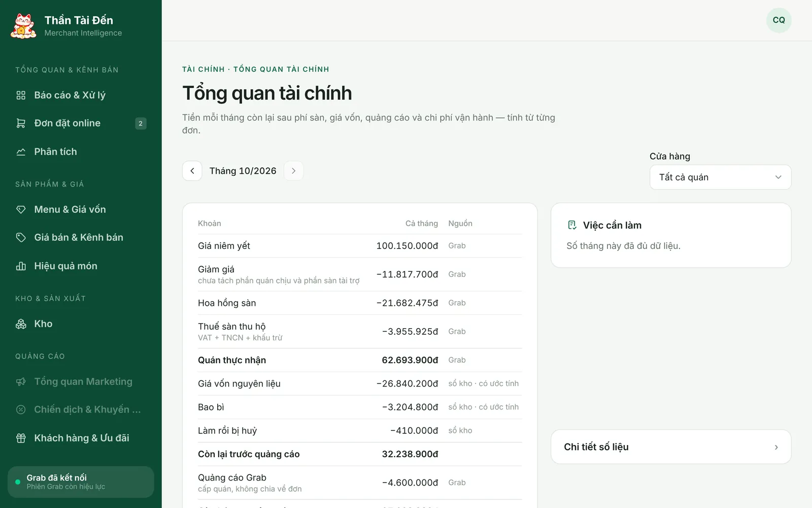Click the Tháng 10/2026 month label
Screen dimensions: 812x508
point(243,171)
